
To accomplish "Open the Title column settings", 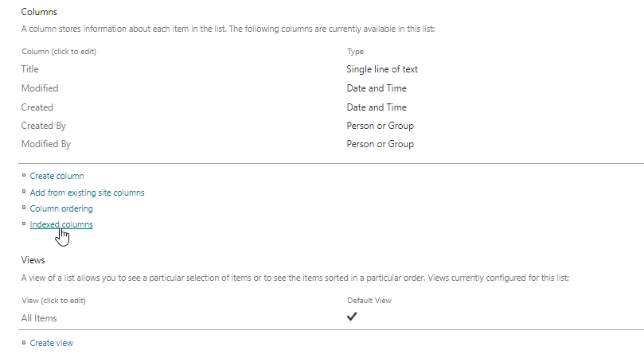I will (x=30, y=69).
